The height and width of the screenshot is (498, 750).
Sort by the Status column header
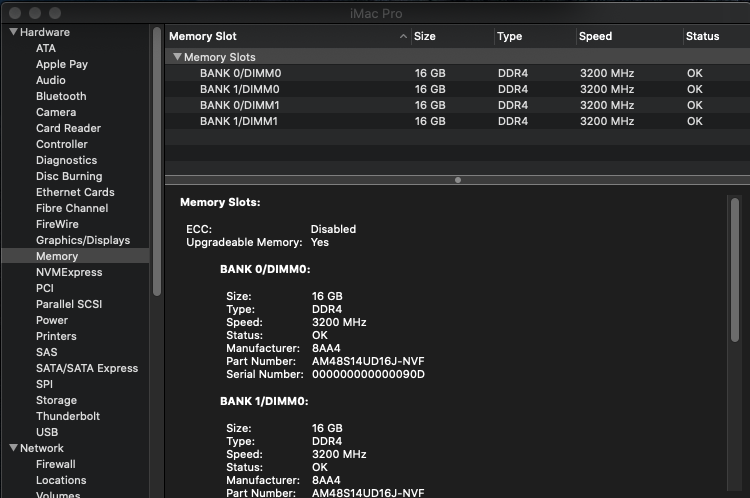tap(703, 36)
